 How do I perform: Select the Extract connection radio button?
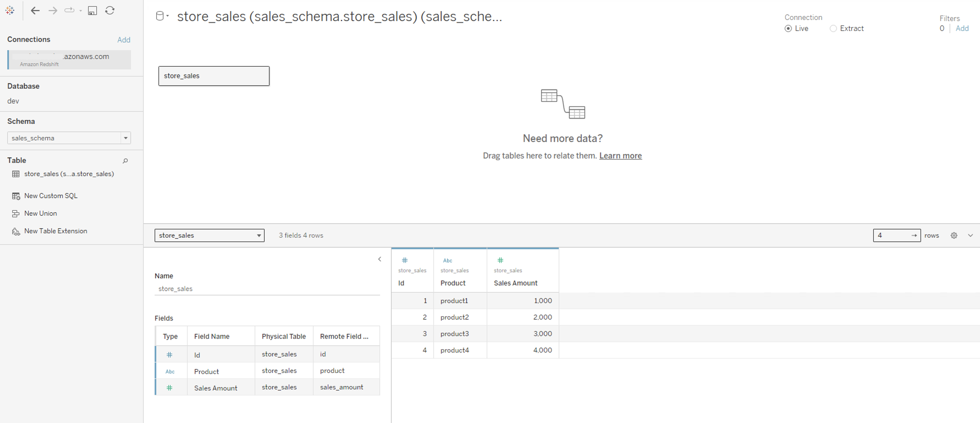tap(833, 29)
